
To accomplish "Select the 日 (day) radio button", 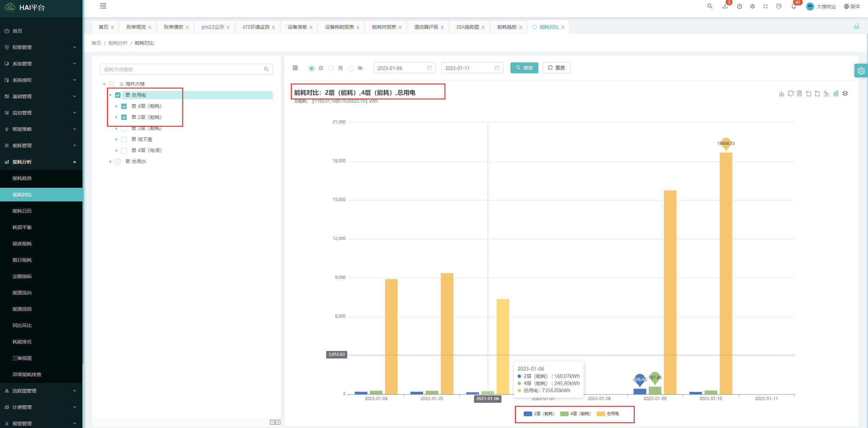I will (x=311, y=68).
